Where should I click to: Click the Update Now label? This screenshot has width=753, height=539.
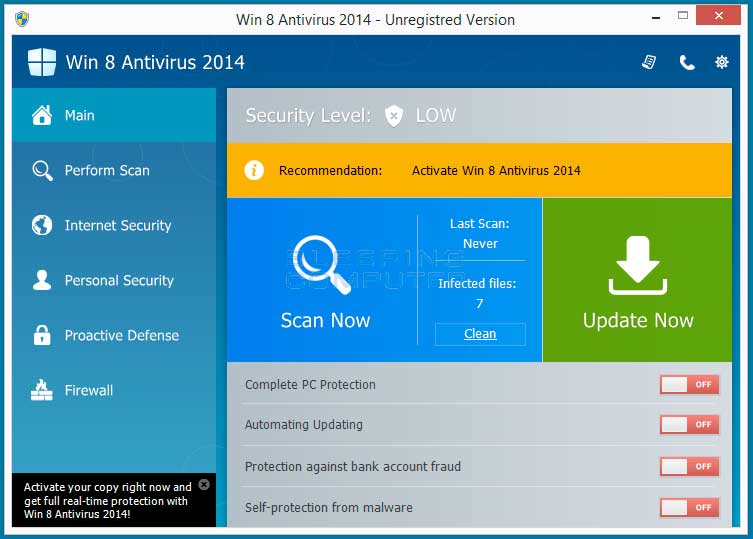tap(638, 320)
